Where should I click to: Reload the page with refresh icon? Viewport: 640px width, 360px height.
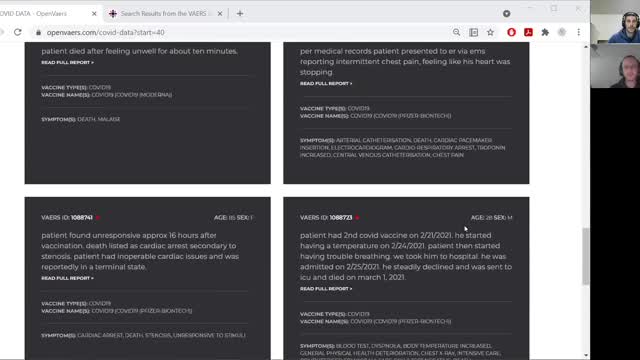pos(18,32)
